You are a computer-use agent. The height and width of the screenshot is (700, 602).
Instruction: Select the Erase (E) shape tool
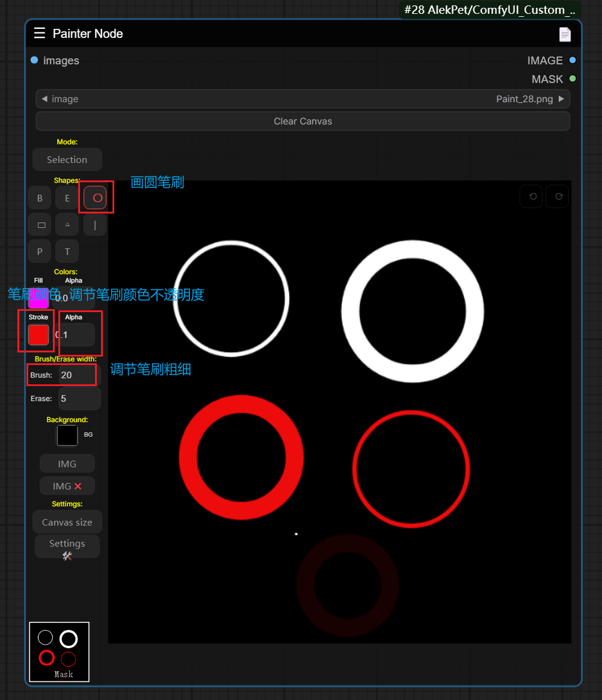67,198
